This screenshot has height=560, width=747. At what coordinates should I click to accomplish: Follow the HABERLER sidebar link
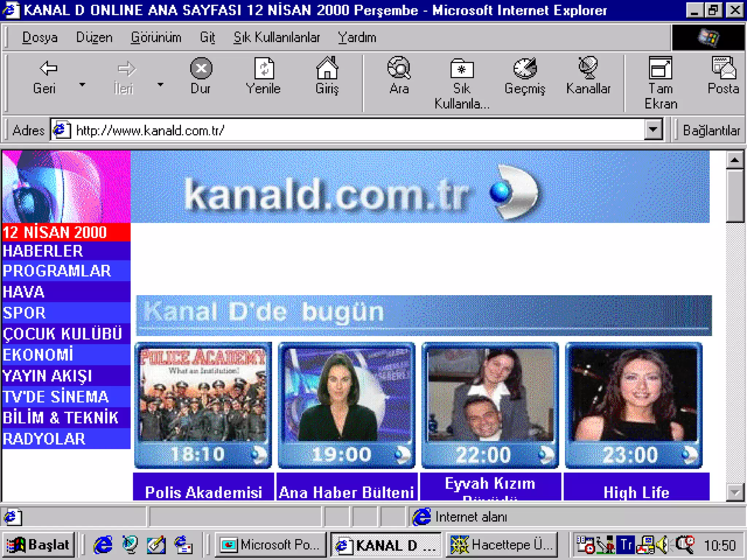click(x=43, y=251)
